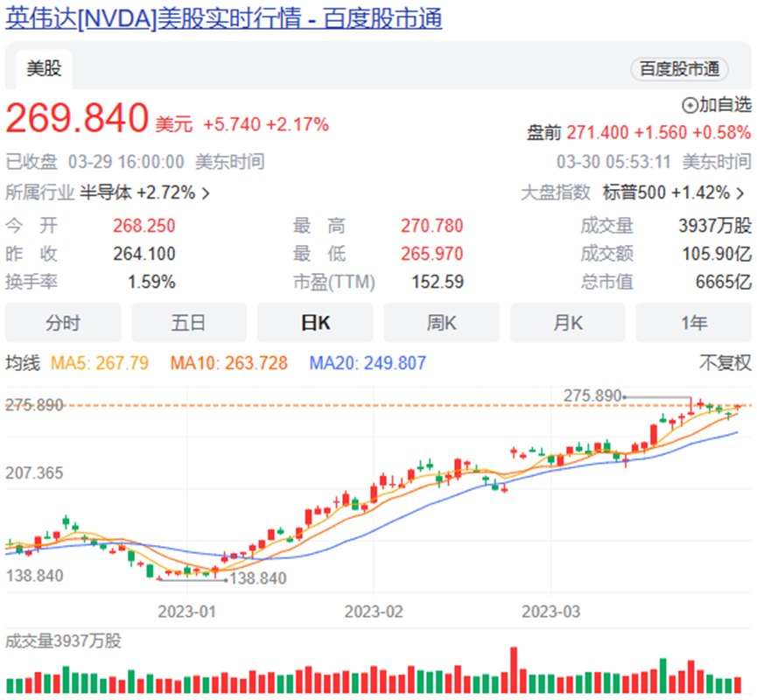Select the 美股 tab
Image resolution: width=757 pixels, height=700 pixels.
(x=44, y=68)
